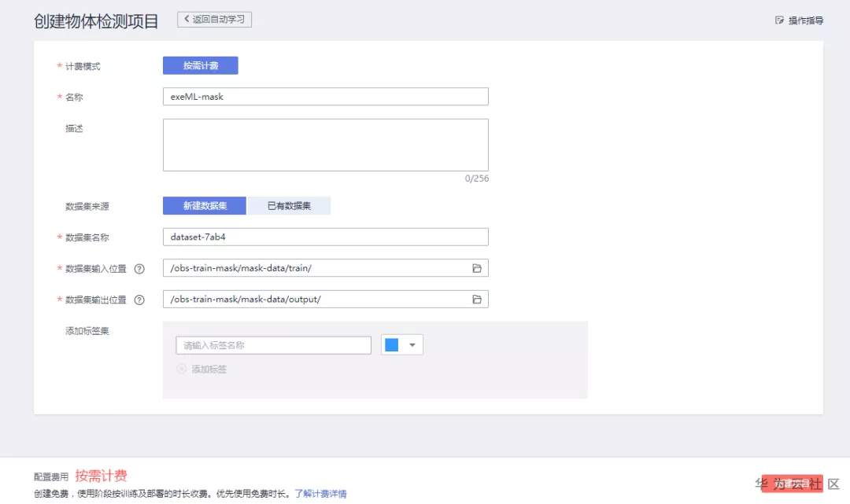Show help for 数据集输入位置

[139, 268]
